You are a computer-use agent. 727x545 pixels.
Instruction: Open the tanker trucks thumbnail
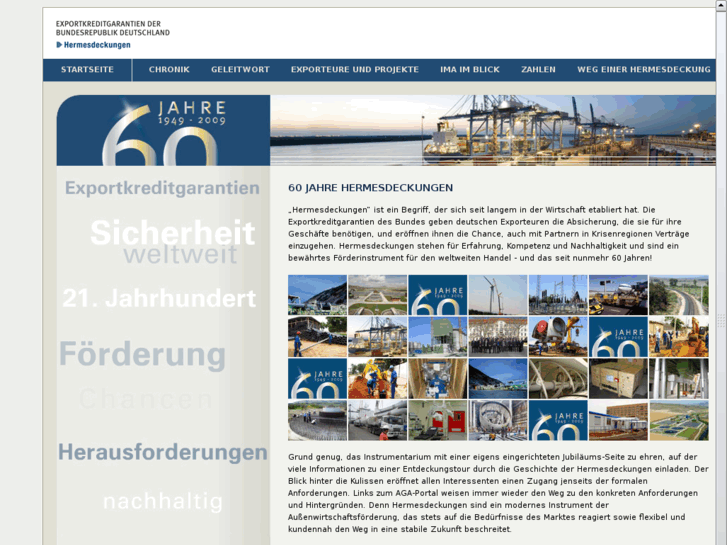click(x=377, y=420)
